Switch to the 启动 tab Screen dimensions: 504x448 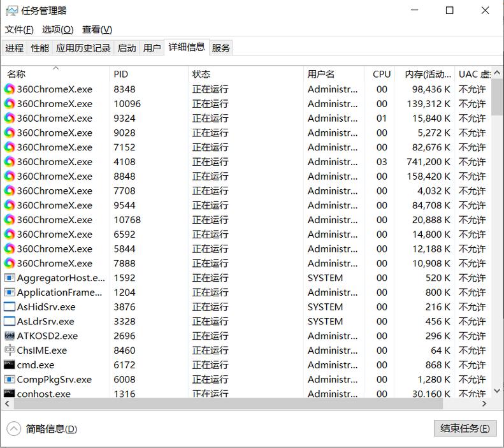coord(127,48)
